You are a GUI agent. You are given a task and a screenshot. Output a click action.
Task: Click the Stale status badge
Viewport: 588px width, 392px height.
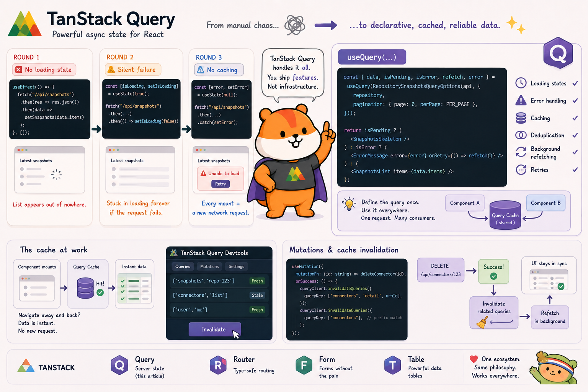[257, 295]
